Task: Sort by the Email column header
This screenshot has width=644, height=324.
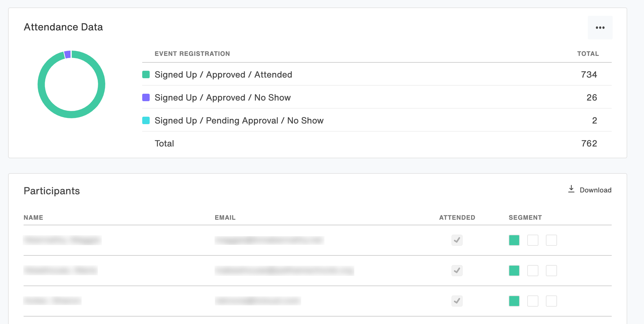Action: [225, 218]
